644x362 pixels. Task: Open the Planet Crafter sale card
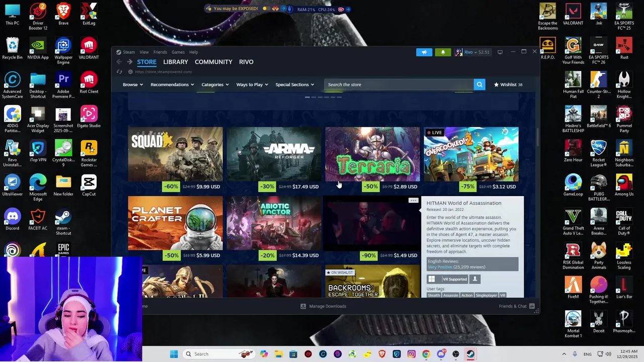click(175, 228)
